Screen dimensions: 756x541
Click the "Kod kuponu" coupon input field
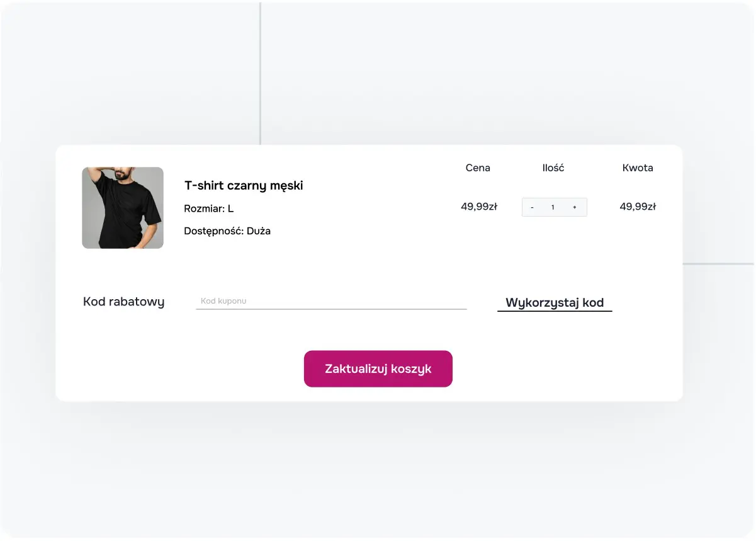331,302
